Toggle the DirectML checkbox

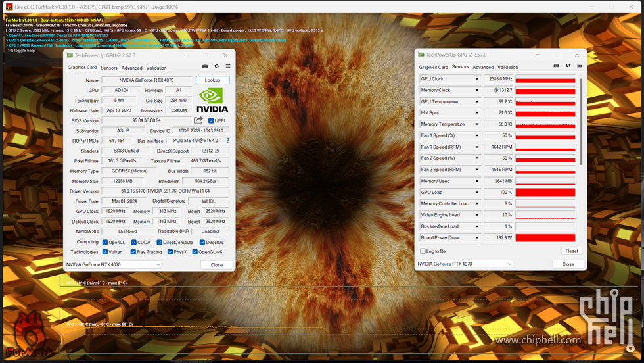click(x=202, y=243)
